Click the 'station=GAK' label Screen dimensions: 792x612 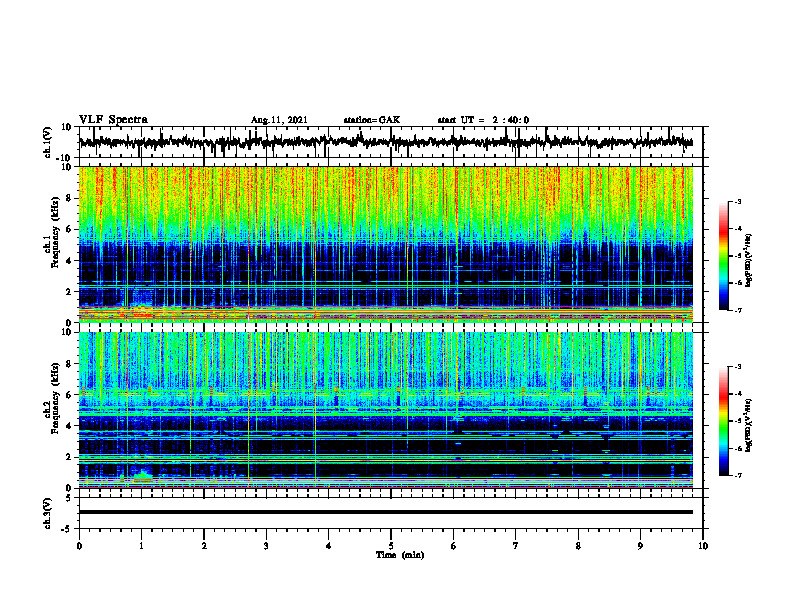(372, 120)
